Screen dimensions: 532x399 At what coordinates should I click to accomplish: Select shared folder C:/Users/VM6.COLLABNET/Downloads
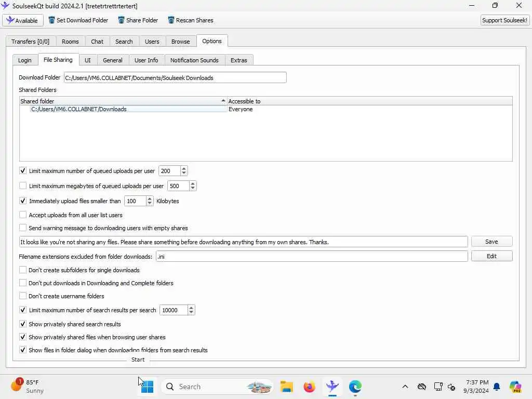pyautogui.click(x=128, y=109)
